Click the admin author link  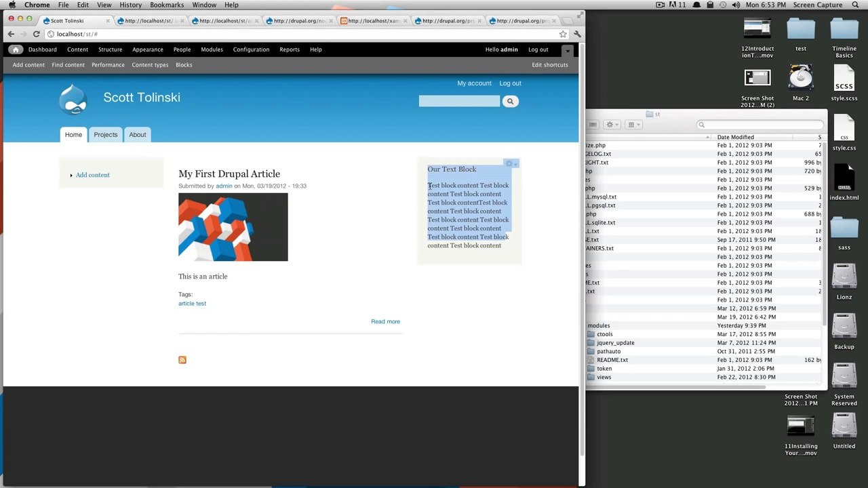224,186
